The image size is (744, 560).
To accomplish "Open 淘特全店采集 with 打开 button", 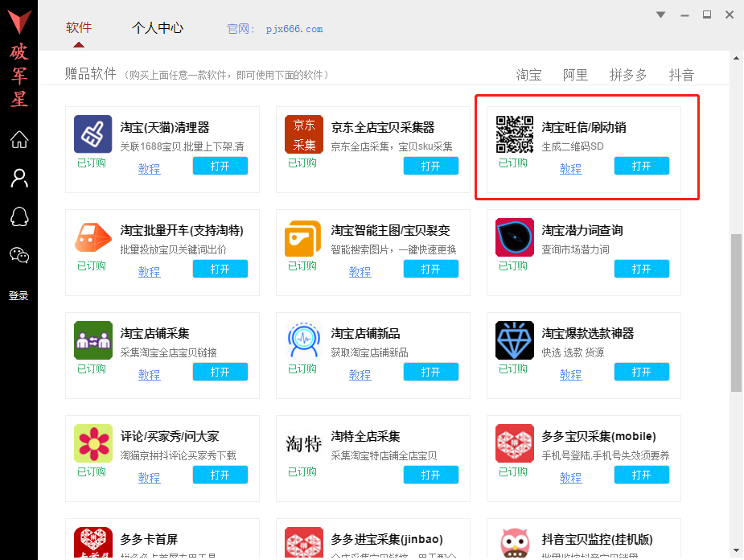I will (431, 475).
